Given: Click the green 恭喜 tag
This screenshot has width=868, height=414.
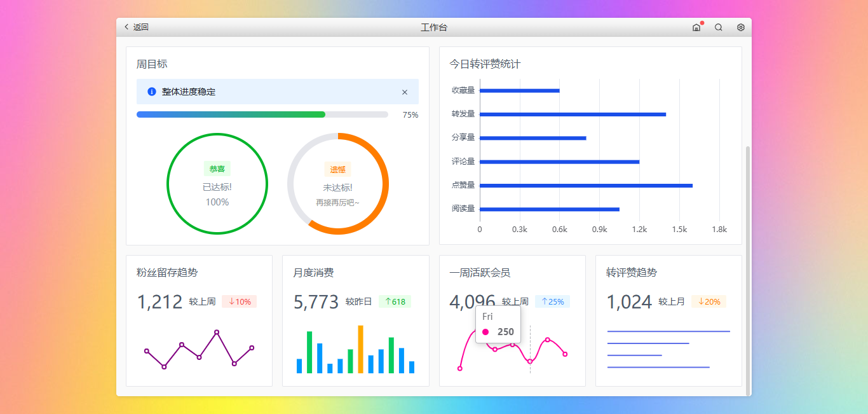Looking at the screenshot, I should point(217,169).
